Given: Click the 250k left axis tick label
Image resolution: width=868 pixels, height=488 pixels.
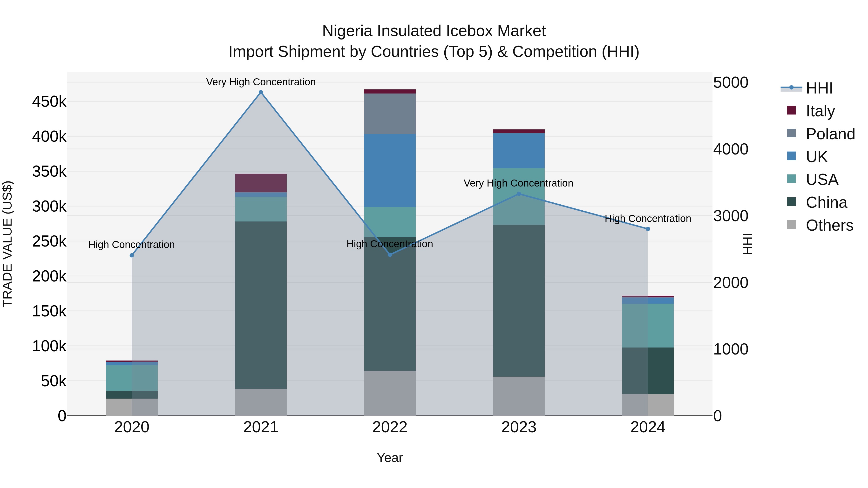Looking at the screenshot, I should [x=49, y=241].
